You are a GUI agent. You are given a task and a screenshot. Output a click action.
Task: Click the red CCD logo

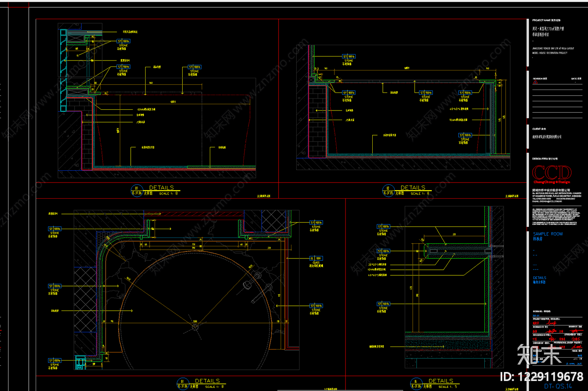pos(552,173)
